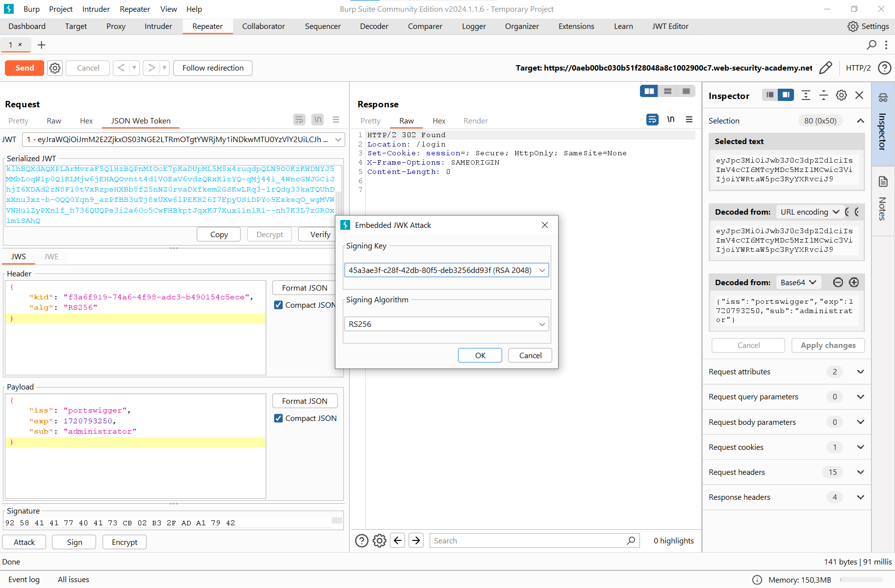
Task: Change the Base64 decode type dropdown
Action: [x=799, y=282]
